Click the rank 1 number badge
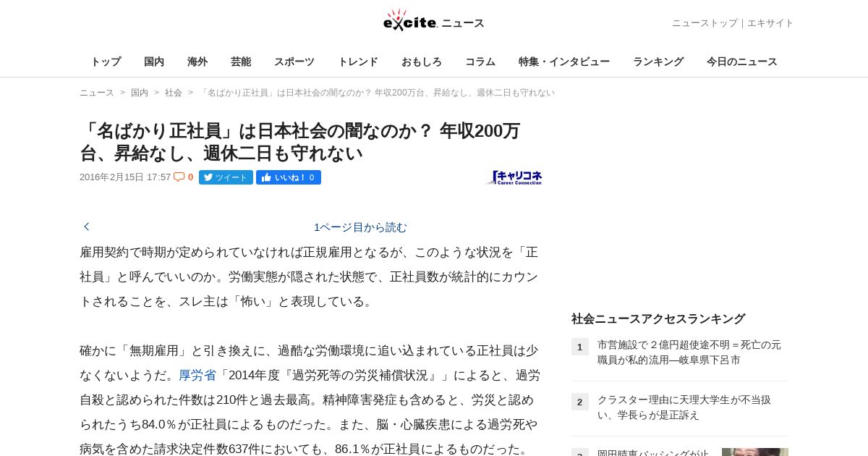868x456 pixels. click(x=579, y=347)
